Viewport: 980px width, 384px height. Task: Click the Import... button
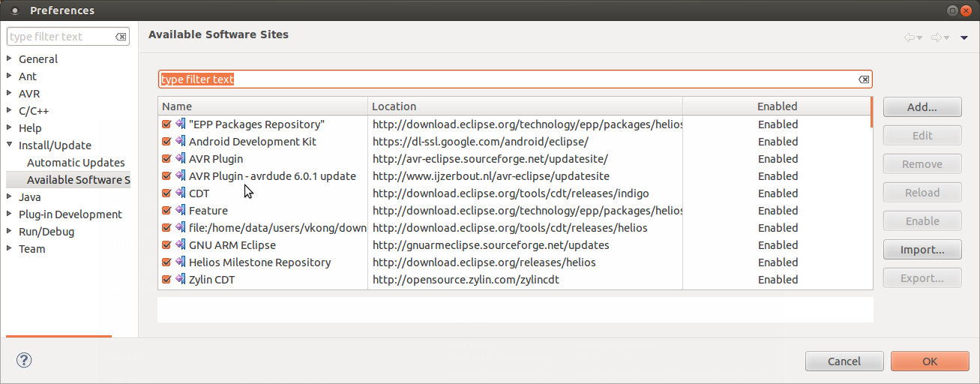pos(922,250)
